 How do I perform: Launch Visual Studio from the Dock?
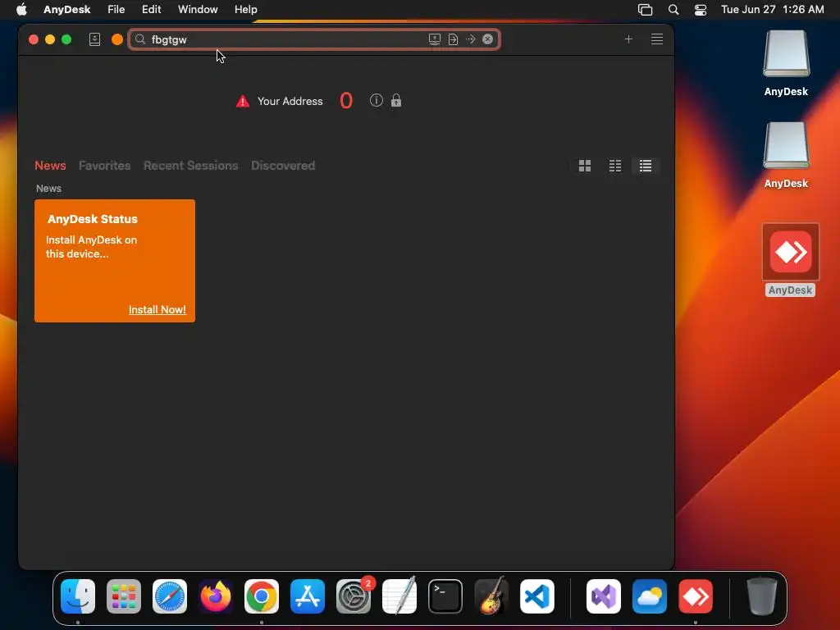click(x=604, y=596)
